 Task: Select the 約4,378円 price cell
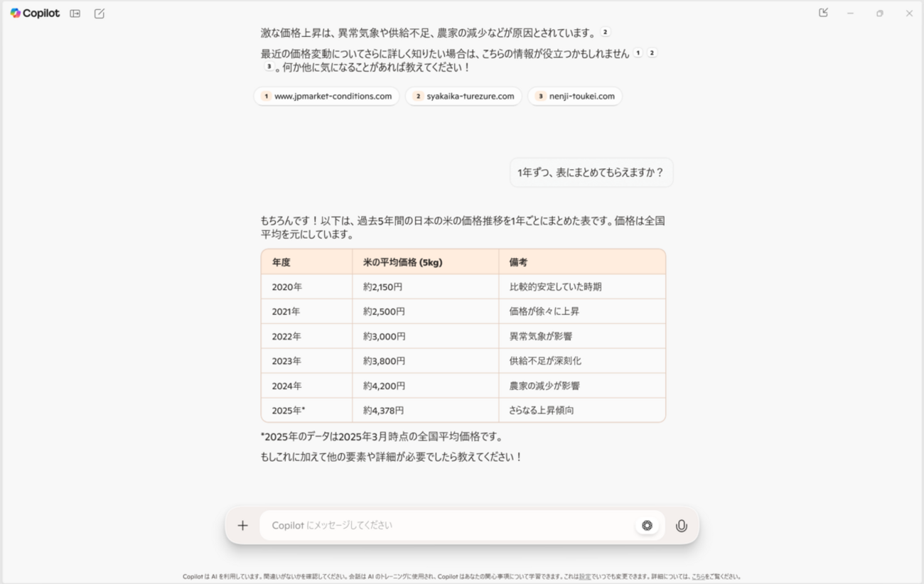coord(426,411)
